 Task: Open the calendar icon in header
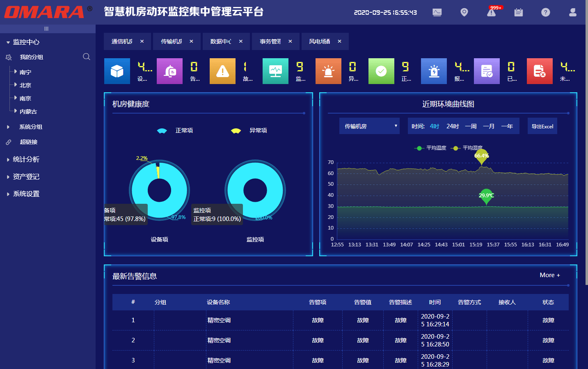(519, 12)
